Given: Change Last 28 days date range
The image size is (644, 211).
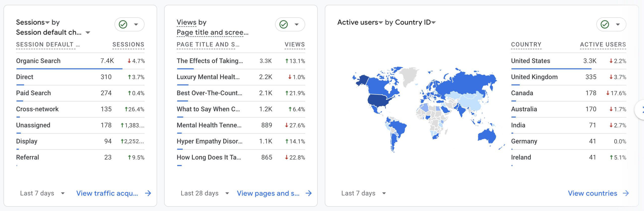Looking at the screenshot, I should 204,193.
